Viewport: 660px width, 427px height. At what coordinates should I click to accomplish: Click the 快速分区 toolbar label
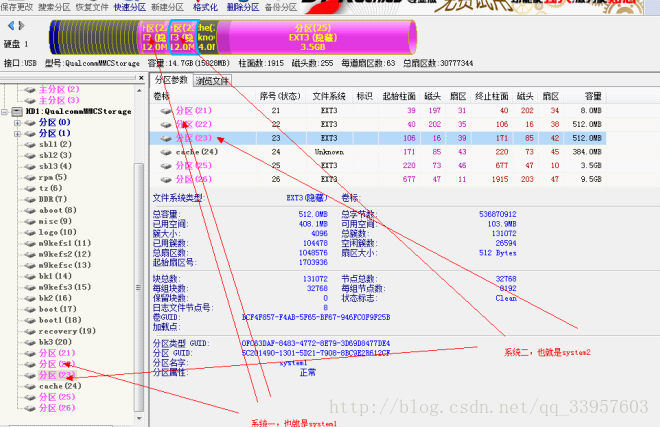(130, 7)
